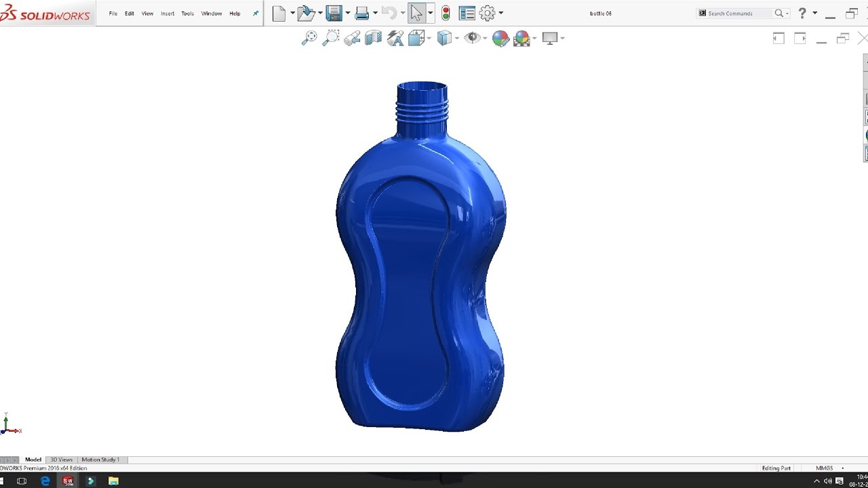Viewport: 868px width, 488px height.
Task: Expand View Orientation dropdown arrow
Action: click(x=429, y=39)
